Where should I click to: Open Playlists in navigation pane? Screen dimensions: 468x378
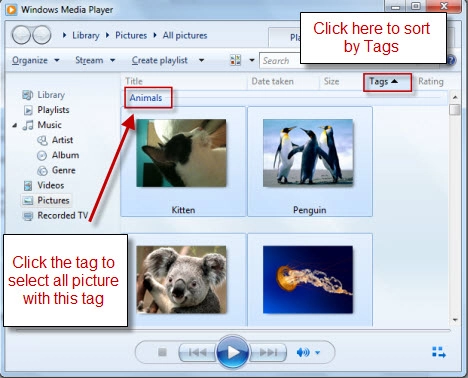tap(53, 110)
